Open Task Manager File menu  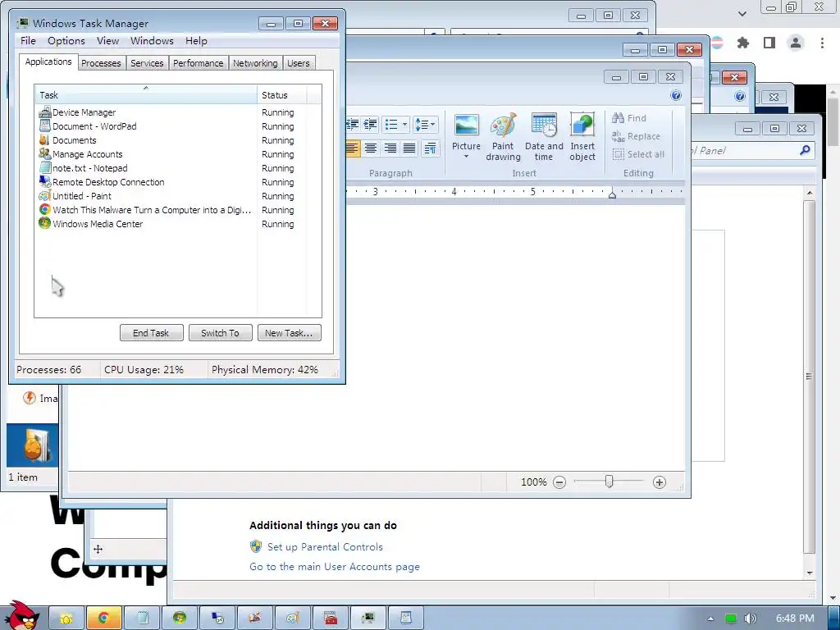28,41
